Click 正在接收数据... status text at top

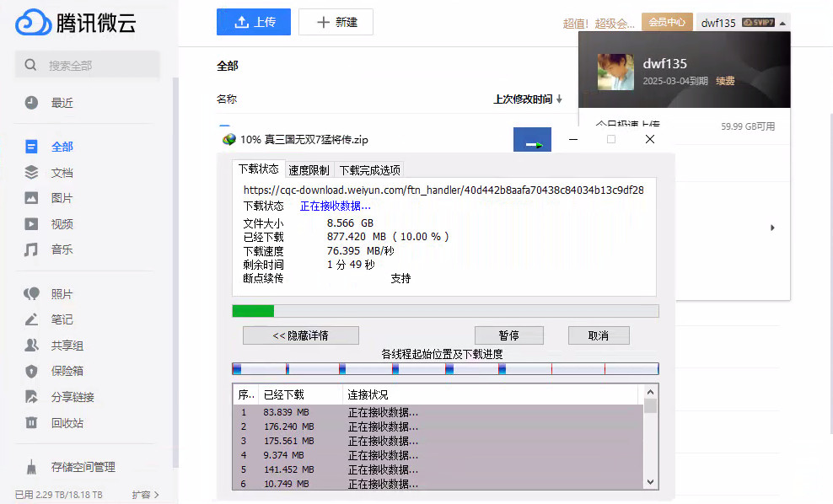(336, 206)
